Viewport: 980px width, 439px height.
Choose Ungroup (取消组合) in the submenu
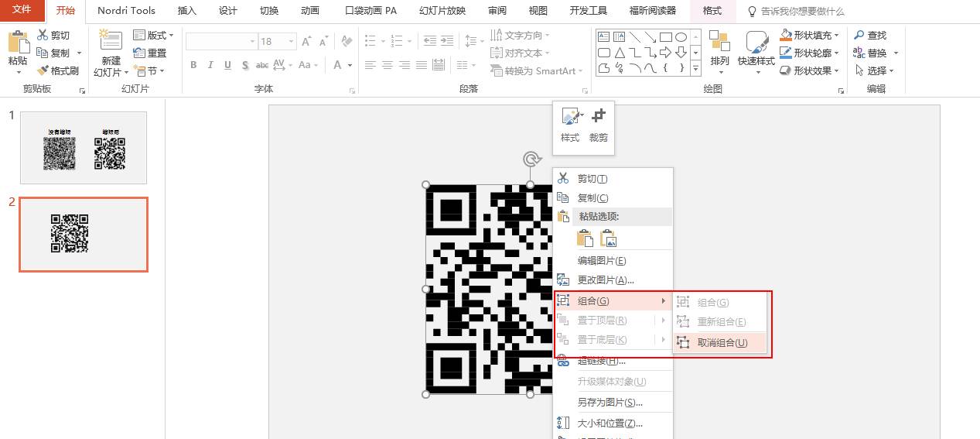[x=722, y=342]
